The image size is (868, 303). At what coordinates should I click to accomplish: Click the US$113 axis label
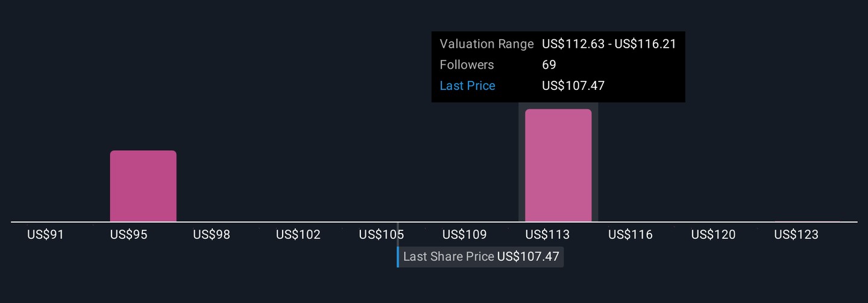547,235
